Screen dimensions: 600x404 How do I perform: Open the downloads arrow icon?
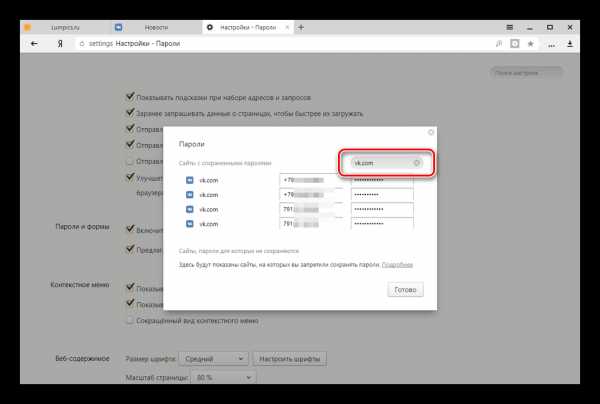pos(570,44)
